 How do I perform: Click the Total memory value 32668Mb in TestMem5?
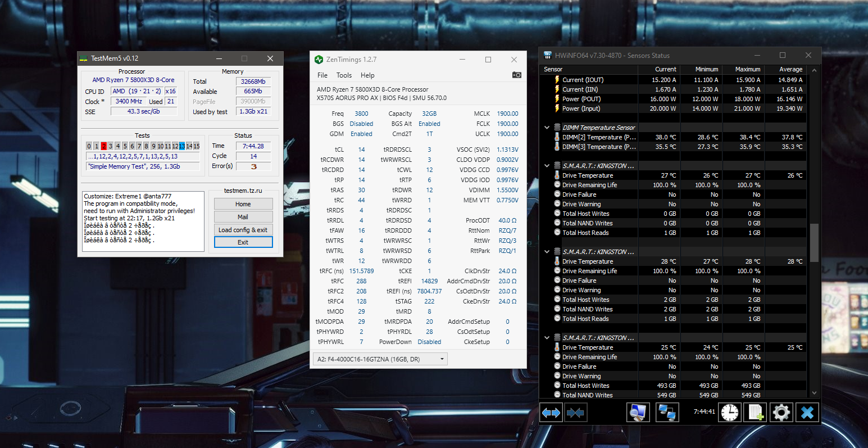pos(253,82)
